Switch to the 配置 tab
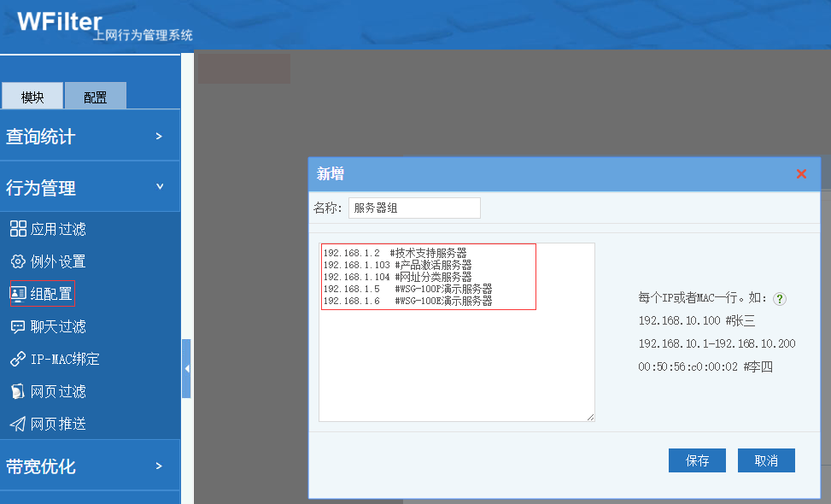The image size is (831, 504). (96, 97)
